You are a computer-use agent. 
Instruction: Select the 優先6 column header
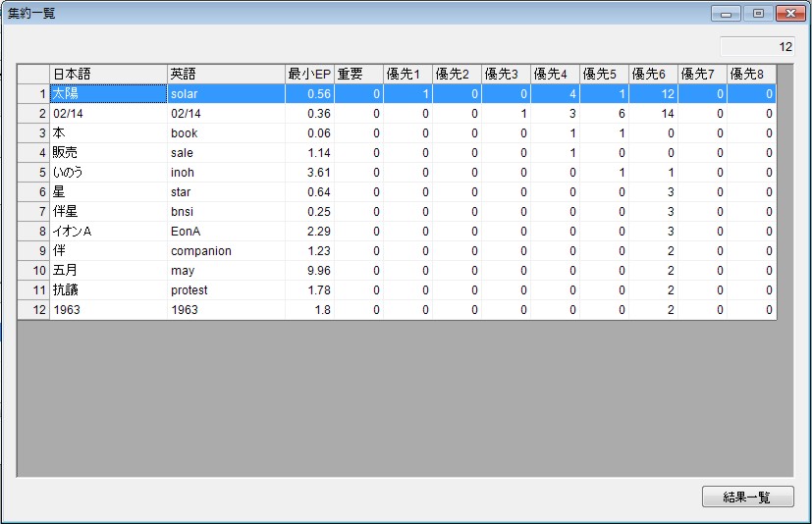click(653, 75)
